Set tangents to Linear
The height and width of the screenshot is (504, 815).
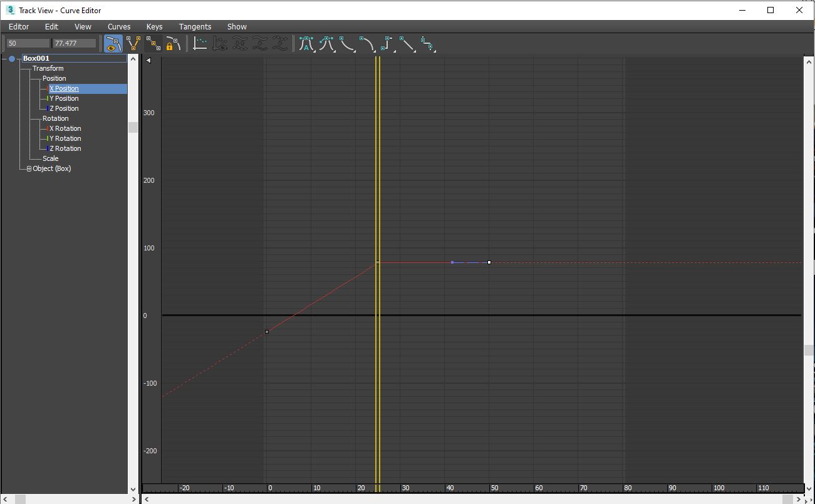tap(407, 43)
